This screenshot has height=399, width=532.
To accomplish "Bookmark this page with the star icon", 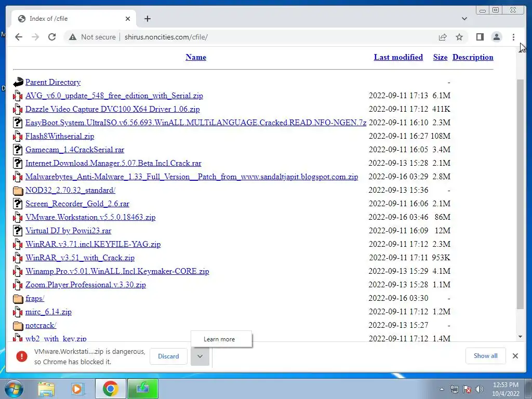I will tap(459, 37).
